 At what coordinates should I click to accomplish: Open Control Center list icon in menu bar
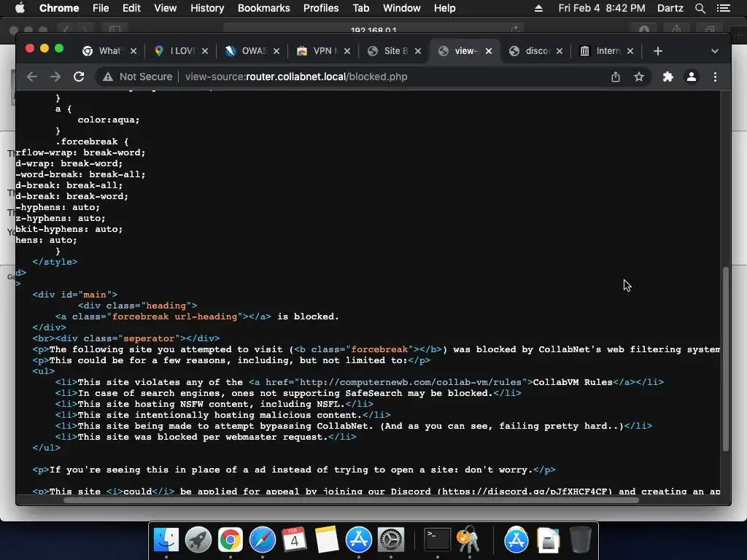tap(723, 8)
